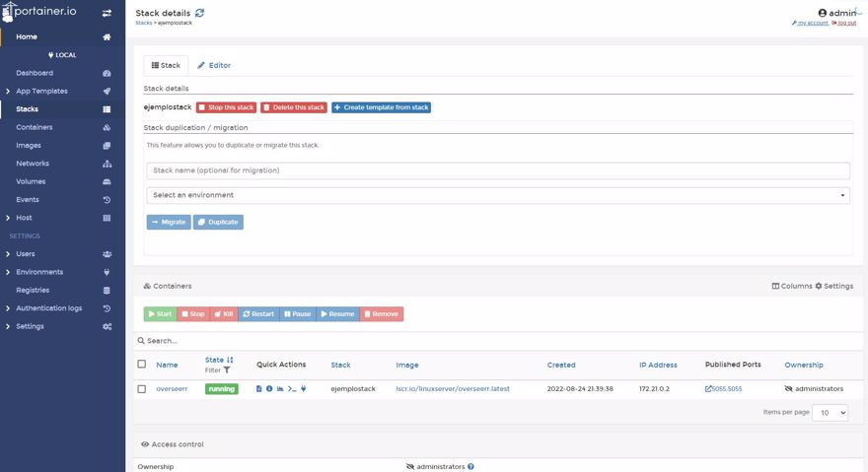Open the Items per page dropdown

[830, 413]
